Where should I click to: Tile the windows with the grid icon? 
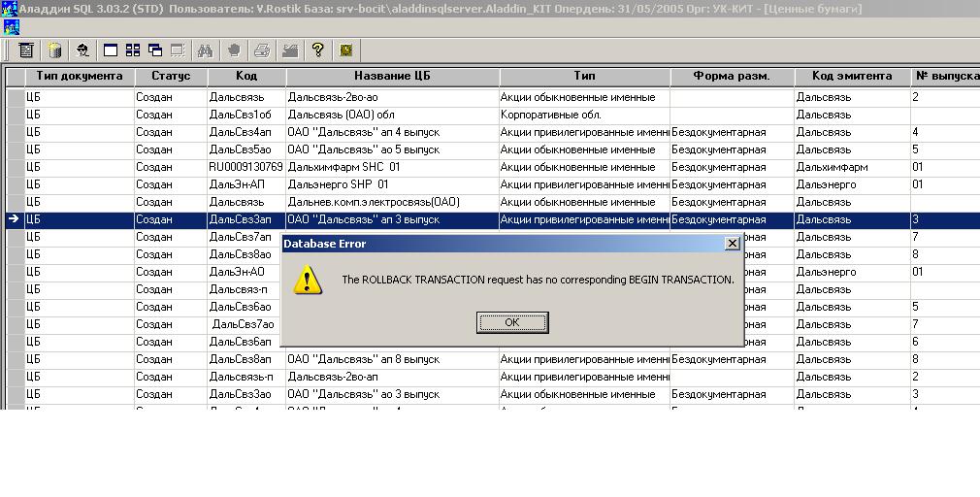pyautogui.click(x=133, y=50)
